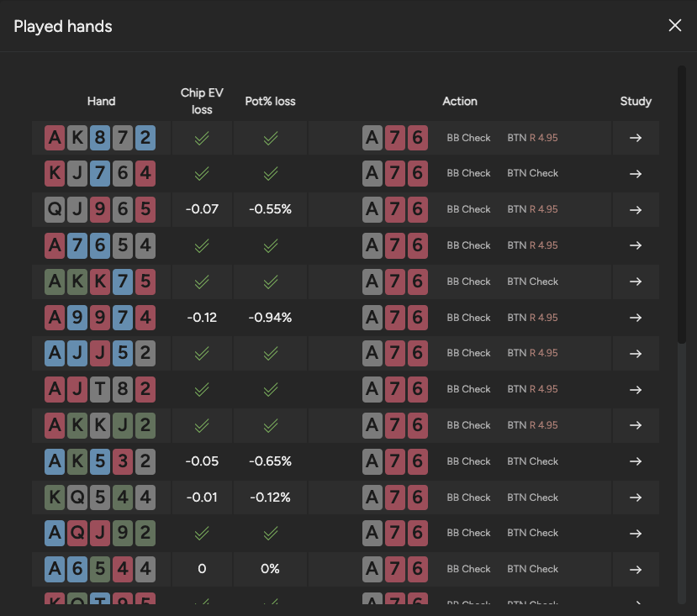Sort by the Pot% loss column header
The width and height of the screenshot is (697, 616).
270,102
